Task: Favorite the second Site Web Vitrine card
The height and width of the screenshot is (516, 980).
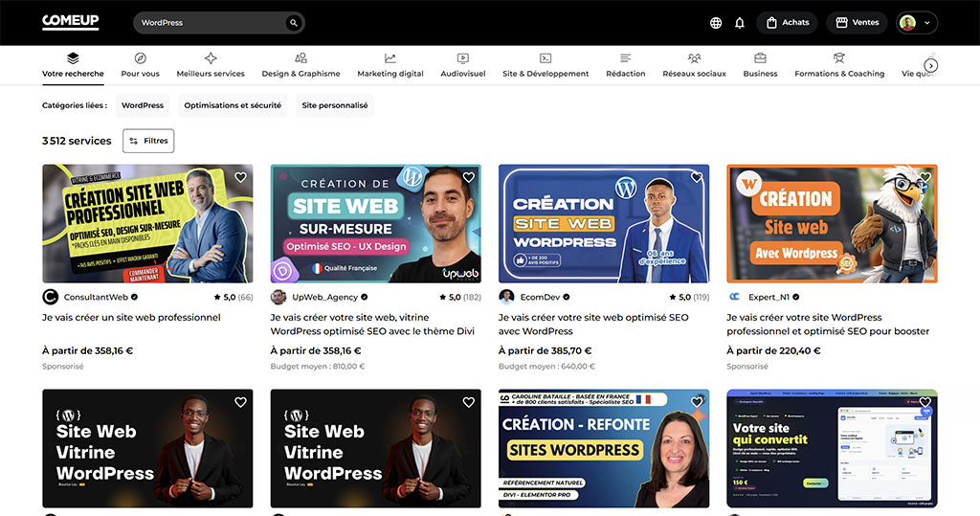Action: [469, 403]
